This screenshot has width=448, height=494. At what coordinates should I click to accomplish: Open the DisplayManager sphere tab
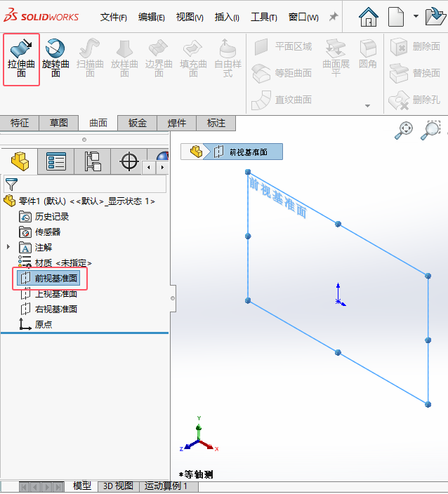coord(162,156)
